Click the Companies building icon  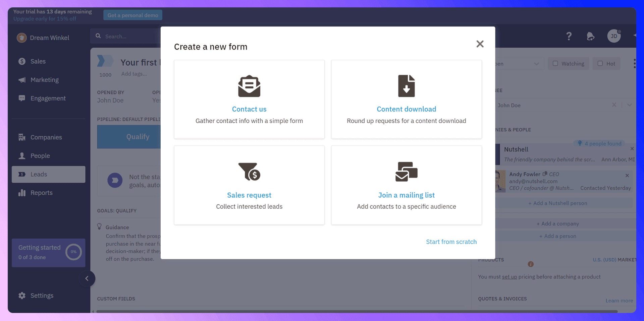click(22, 137)
